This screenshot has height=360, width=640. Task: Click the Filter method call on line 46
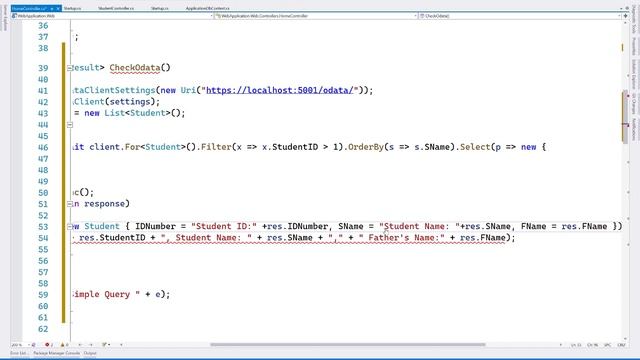pyautogui.click(x=216, y=147)
